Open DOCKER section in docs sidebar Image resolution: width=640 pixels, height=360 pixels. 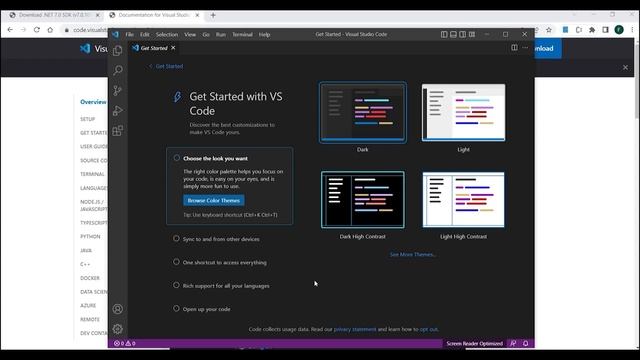(x=90, y=278)
